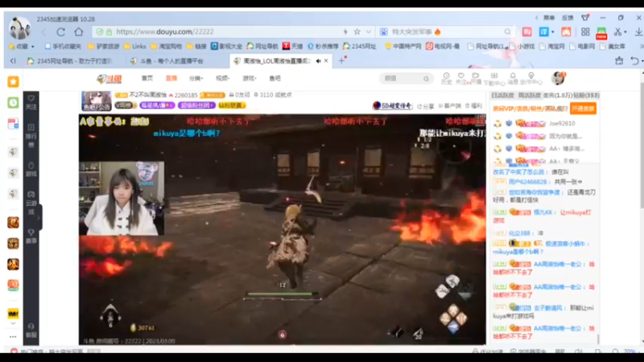The image size is (644, 362).
Task: Open the 客服 support item in dark sidebar
Action: tap(31, 330)
